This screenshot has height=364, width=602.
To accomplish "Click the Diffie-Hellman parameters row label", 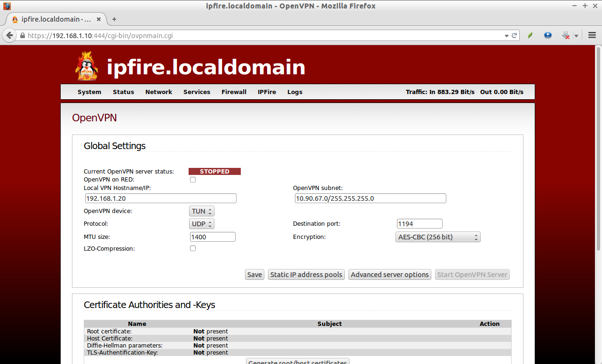I will 125,346.
